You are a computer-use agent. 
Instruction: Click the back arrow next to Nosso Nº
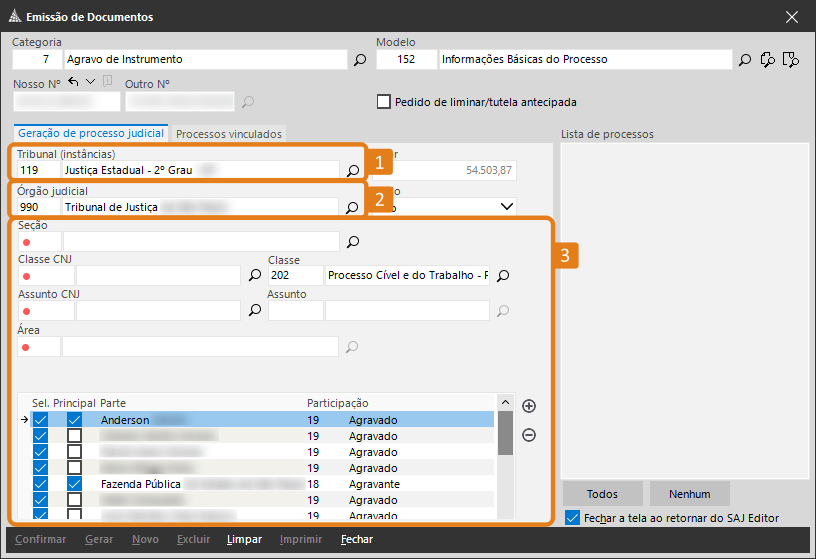tap(73, 82)
